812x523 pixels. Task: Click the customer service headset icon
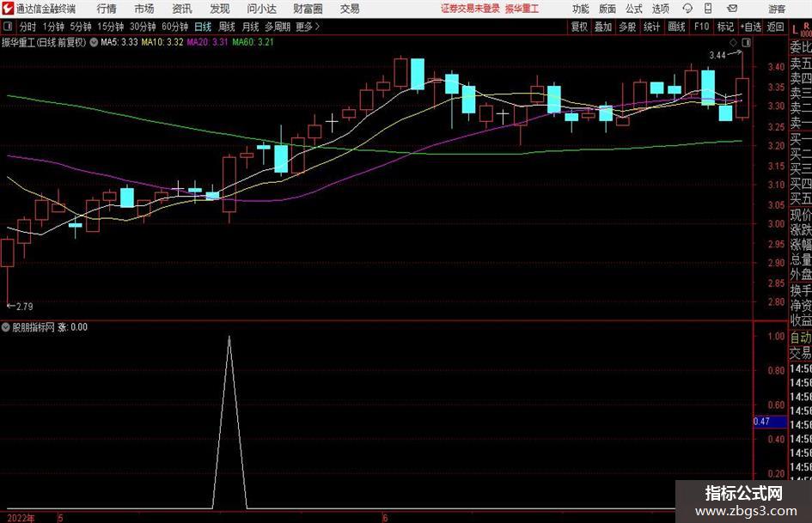click(x=687, y=9)
